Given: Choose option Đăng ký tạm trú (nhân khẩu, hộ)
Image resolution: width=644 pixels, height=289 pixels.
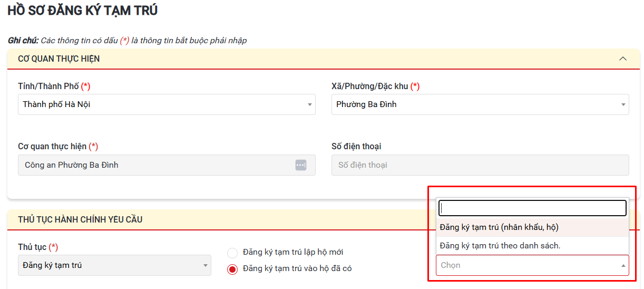Looking at the screenshot, I should point(499,227).
